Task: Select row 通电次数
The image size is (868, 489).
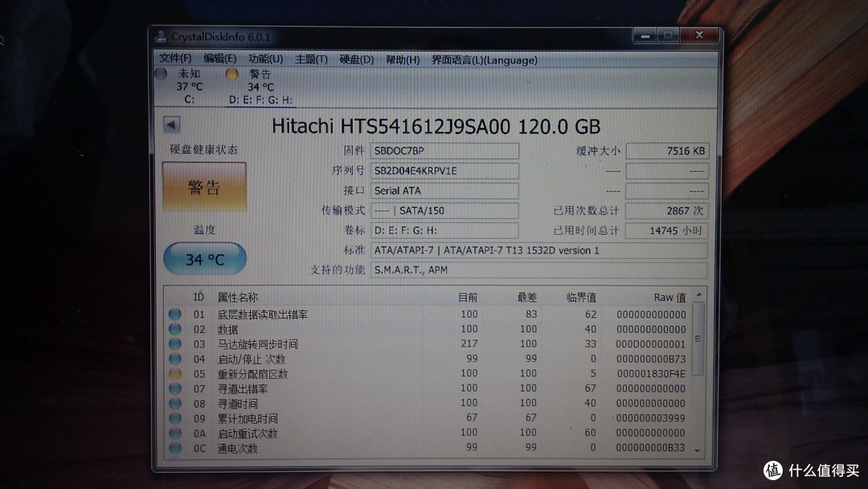Action: [428, 447]
